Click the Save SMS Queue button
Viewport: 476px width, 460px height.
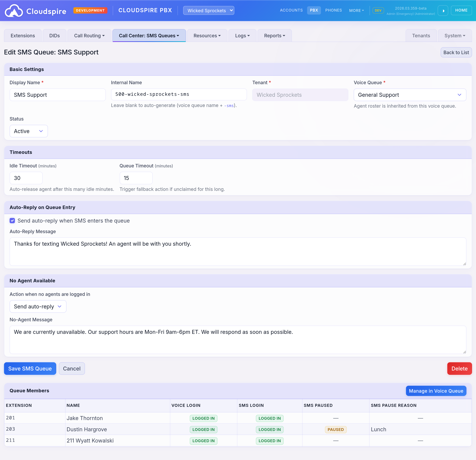[30, 369]
